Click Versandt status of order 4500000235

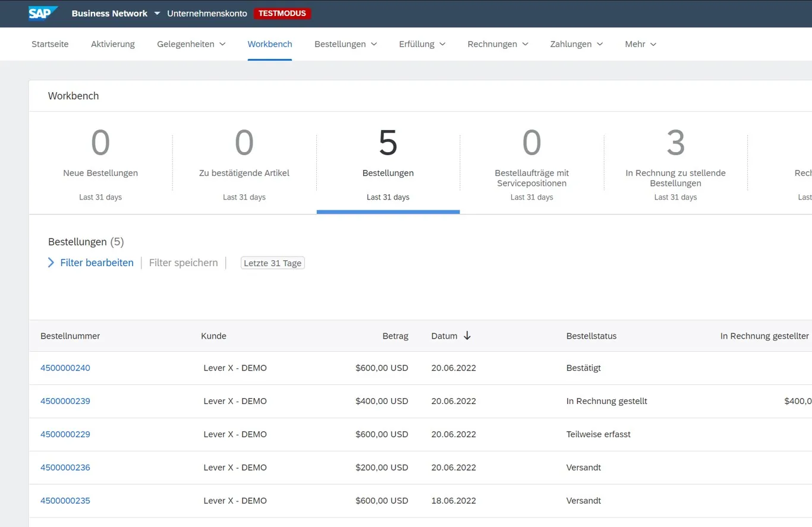click(584, 501)
